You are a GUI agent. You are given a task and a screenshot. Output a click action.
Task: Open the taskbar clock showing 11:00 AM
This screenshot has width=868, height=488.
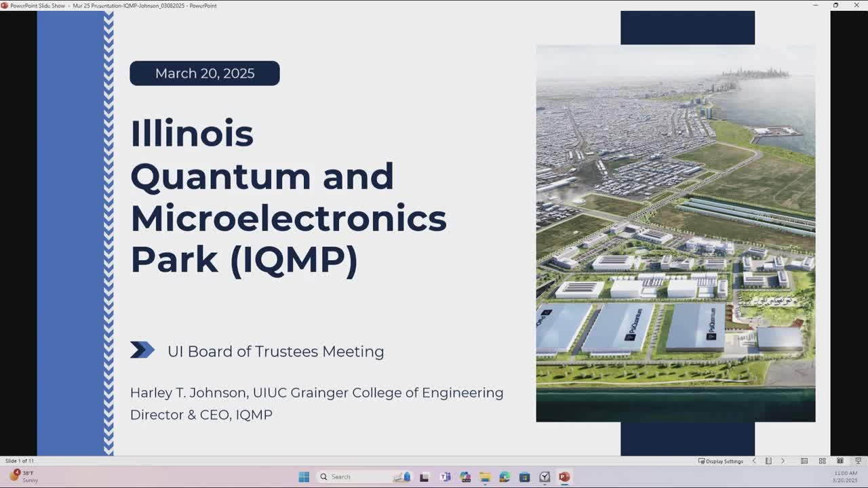tap(846, 476)
